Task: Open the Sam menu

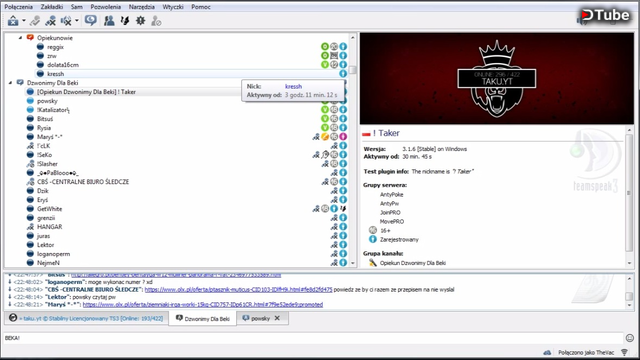Action: click(x=76, y=7)
